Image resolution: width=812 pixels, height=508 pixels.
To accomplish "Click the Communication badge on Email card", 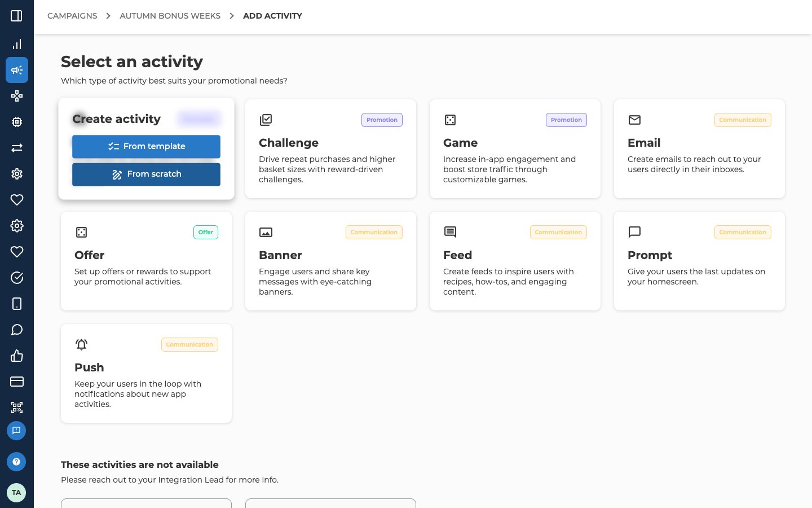I will click(x=743, y=120).
